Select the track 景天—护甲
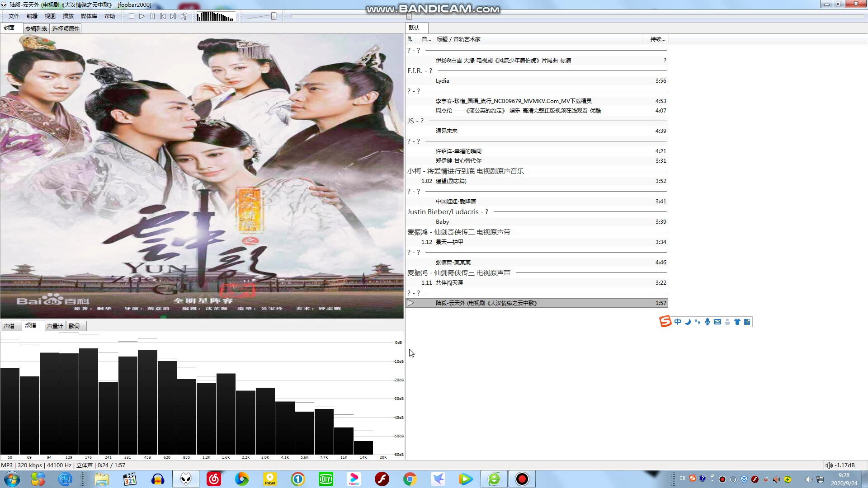This screenshot has width=868, height=488. point(537,242)
